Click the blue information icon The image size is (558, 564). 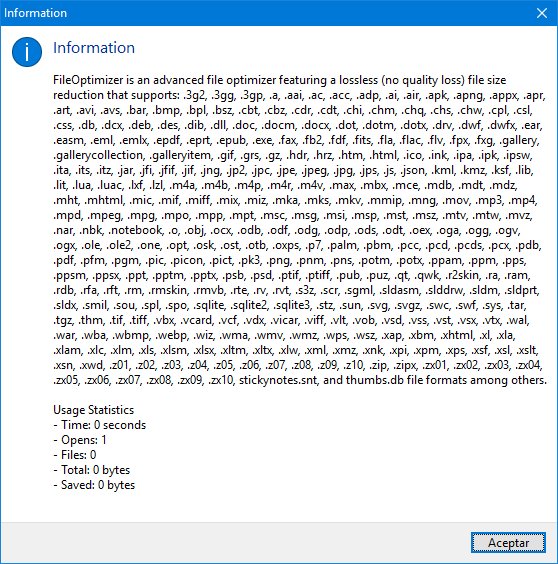27,52
